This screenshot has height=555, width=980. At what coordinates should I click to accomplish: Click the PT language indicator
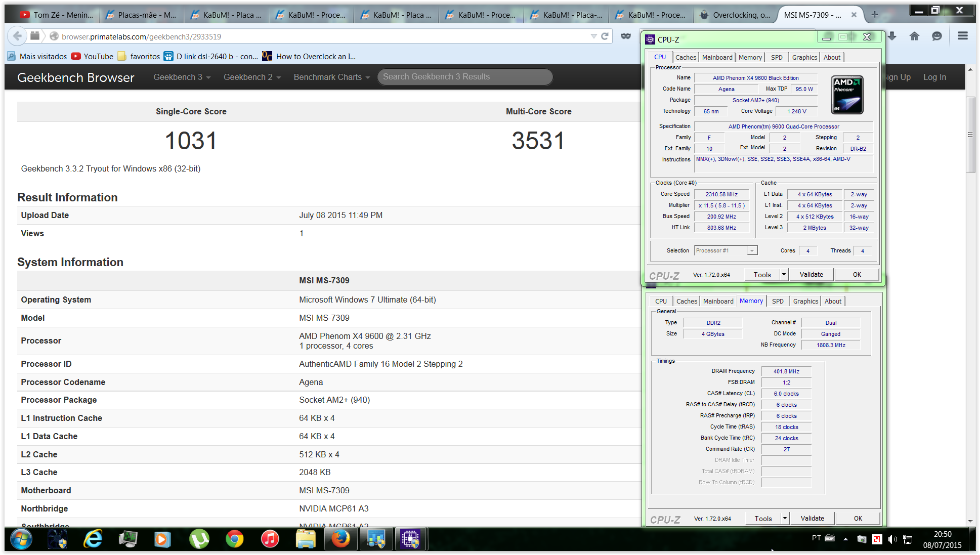816,538
